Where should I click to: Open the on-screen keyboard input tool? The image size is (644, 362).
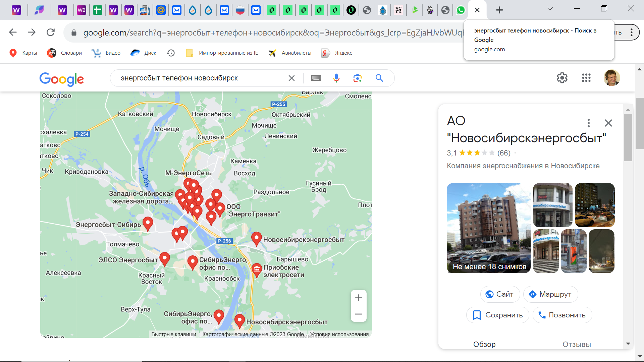tap(316, 78)
